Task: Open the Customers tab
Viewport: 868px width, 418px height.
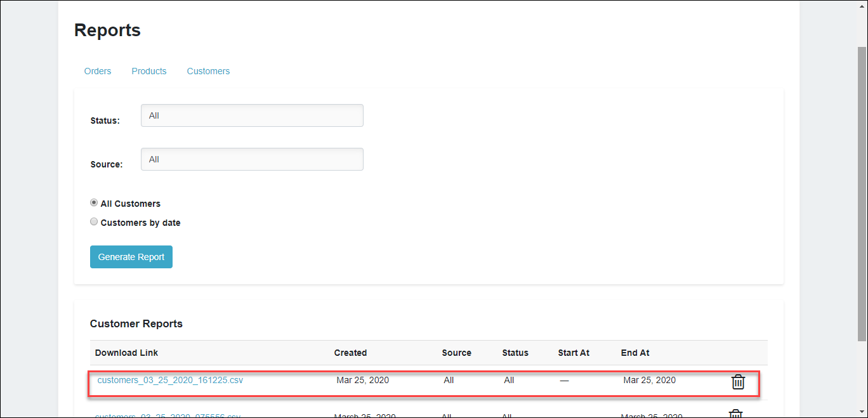Action: pos(208,71)
